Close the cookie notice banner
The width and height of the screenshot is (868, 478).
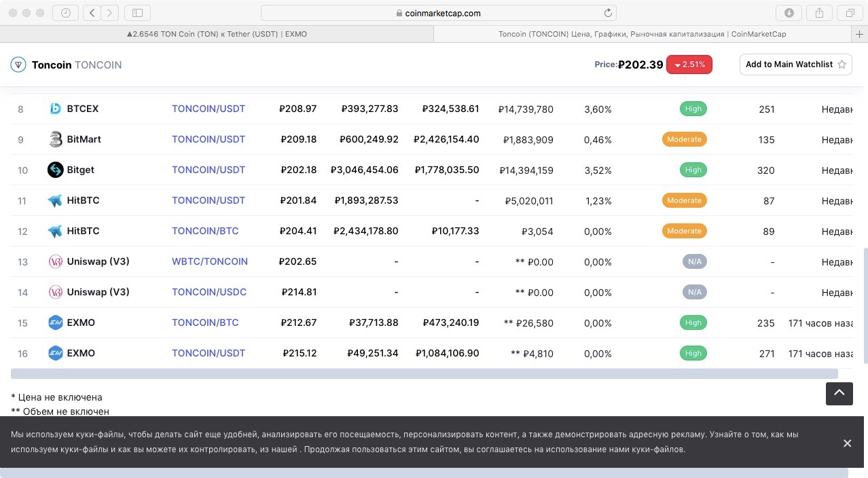pos(847,443)
